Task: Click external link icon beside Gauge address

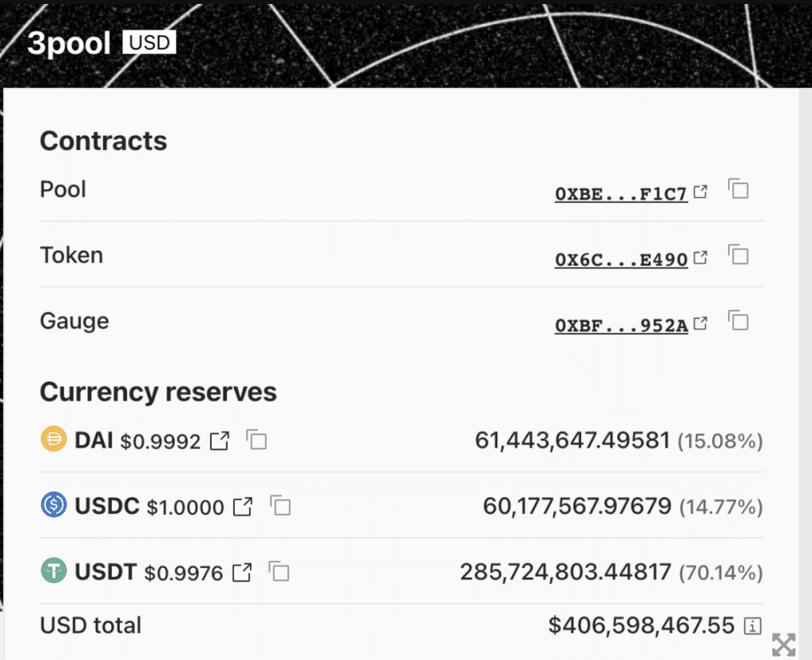Action: (x=700, y=324)
